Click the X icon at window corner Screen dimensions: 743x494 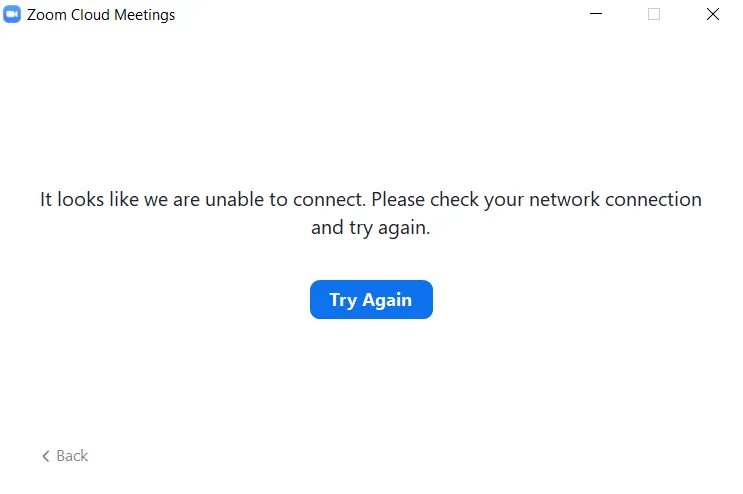click(x=713, y=14)
